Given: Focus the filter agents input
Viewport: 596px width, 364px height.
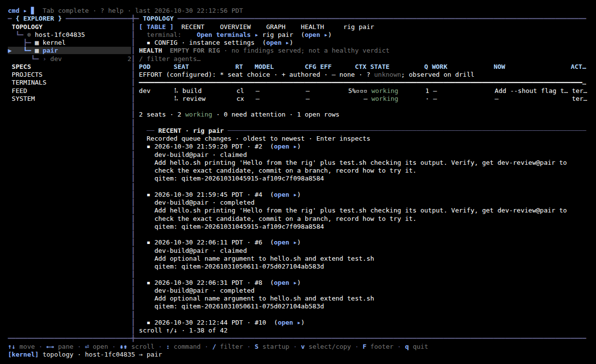Looking at the screenshot, I should click(170, 59).
